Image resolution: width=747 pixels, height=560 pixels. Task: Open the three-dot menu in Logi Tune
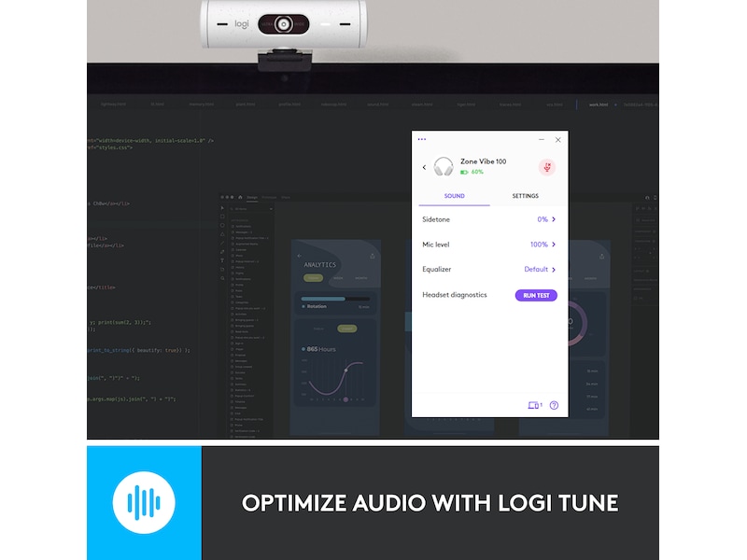(422, 139)
